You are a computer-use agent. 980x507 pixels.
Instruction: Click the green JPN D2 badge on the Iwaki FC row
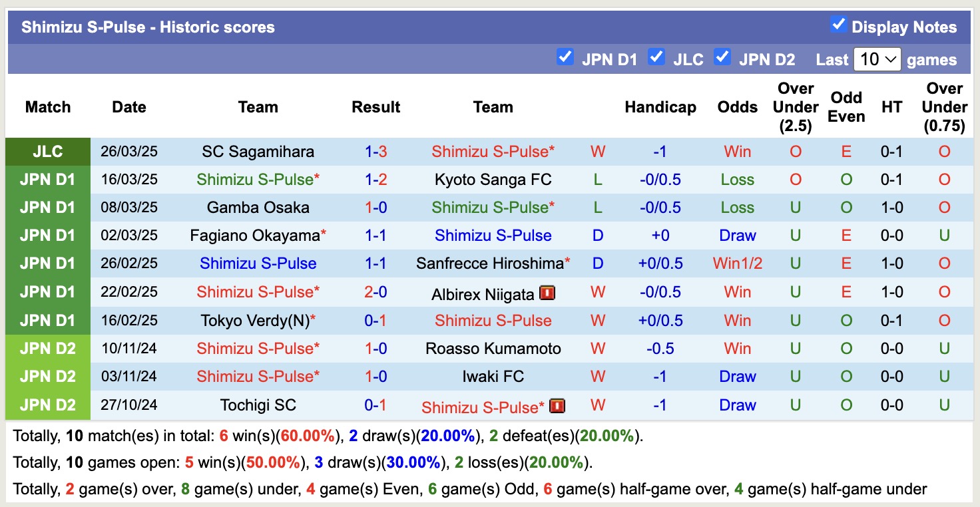click(47, 376)
